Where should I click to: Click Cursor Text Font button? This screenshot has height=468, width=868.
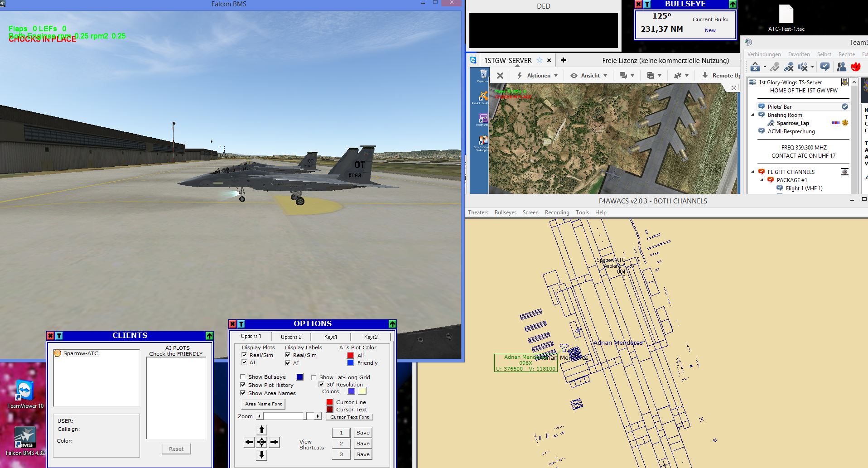349,417
